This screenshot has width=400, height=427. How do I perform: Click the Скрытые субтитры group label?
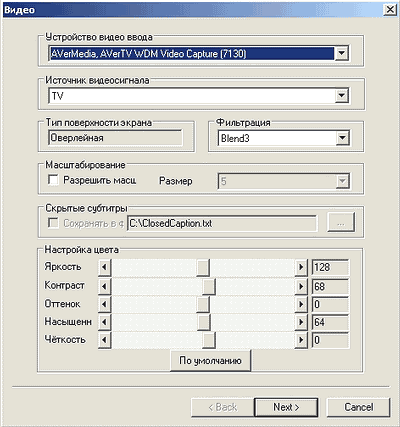point(86,209)
